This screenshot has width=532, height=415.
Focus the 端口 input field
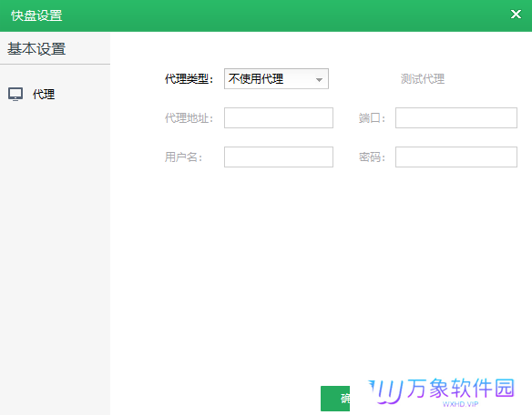(456, 118)
